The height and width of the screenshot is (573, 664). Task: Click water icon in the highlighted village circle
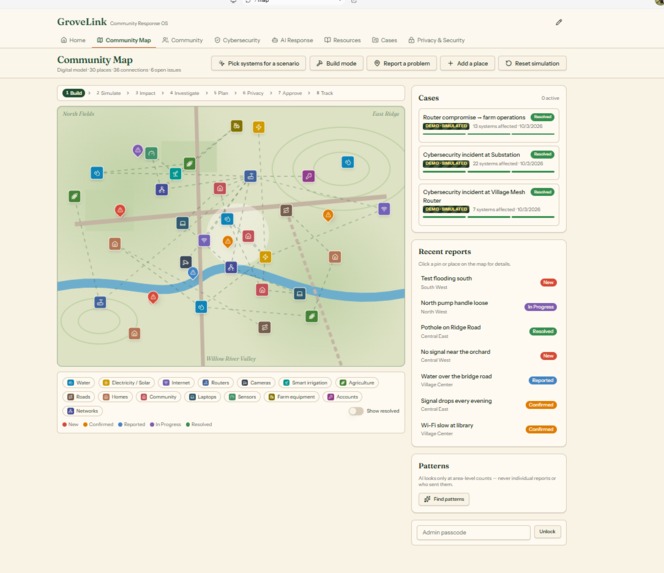(227, 219)
